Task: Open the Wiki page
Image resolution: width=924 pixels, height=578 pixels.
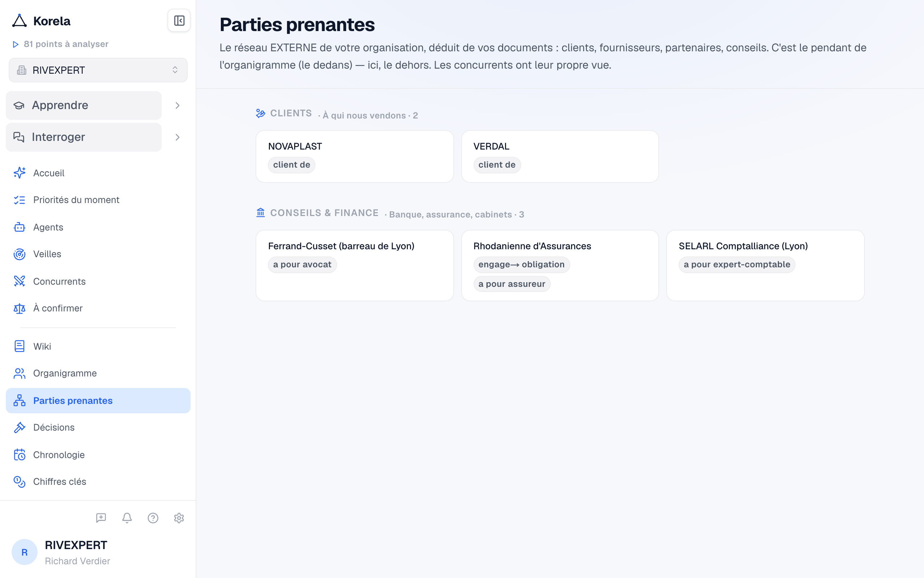Action: click(x=98, y=346)
